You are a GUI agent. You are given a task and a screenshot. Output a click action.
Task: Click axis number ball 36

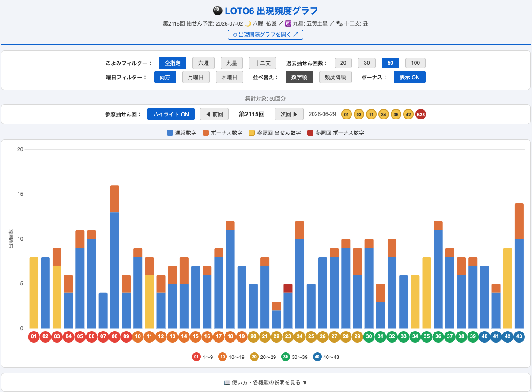click(x=438, y=337)
